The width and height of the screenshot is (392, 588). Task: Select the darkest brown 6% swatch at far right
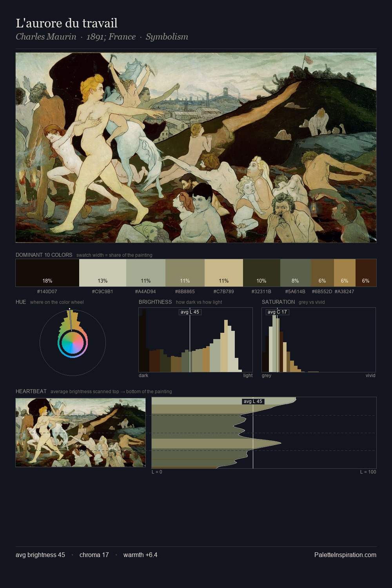[x=366, y=273]
